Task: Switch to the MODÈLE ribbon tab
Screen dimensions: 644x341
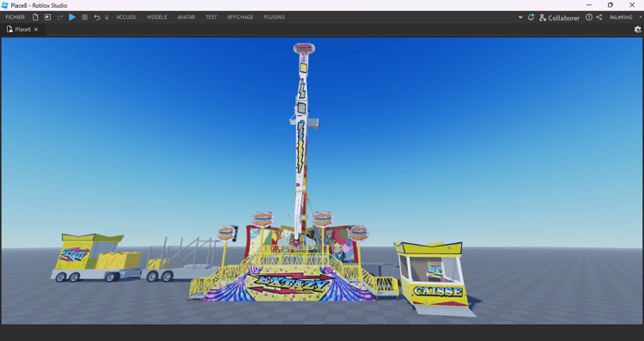Action: click(x=157, y=17)
